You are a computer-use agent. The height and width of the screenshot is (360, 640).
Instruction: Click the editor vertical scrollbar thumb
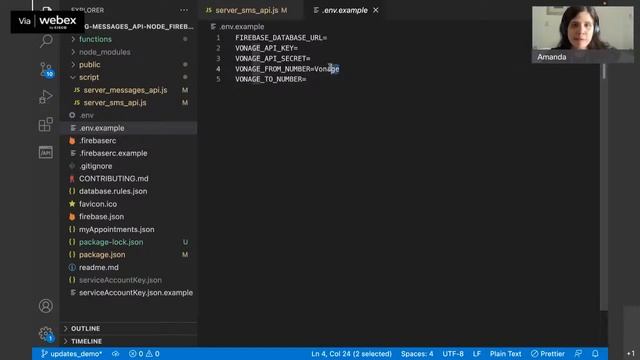click(x=604, y=71)
